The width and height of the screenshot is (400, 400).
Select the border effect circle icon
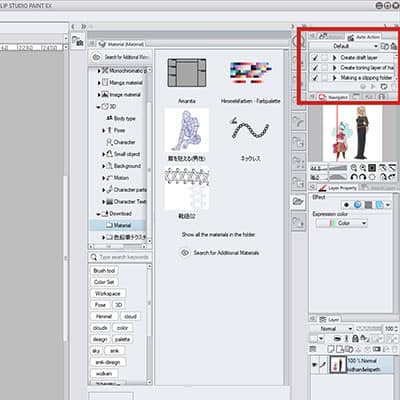[x=346, y=205]
